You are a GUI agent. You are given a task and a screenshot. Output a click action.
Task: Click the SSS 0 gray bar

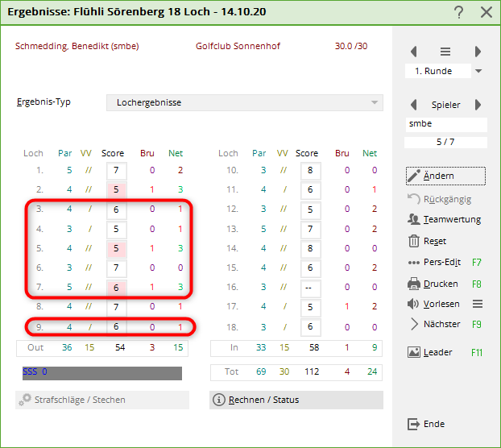[101, 372]
